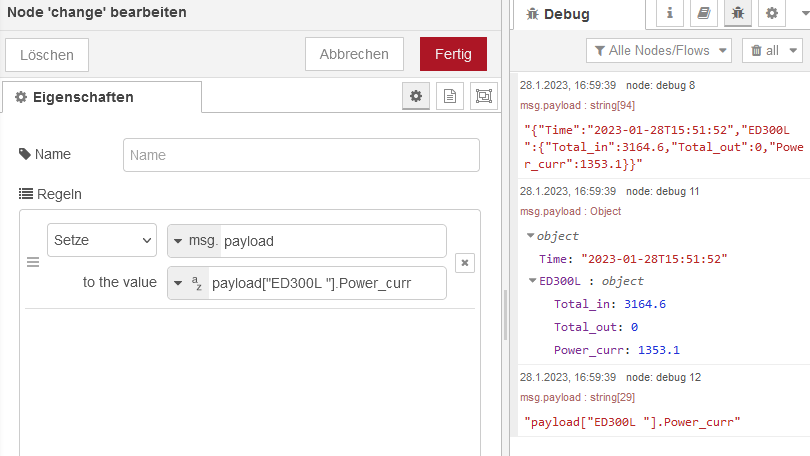The height and width of the screenshot is (456, 810).
Task: Click the Abbrechen button
Action: (354, 55)
